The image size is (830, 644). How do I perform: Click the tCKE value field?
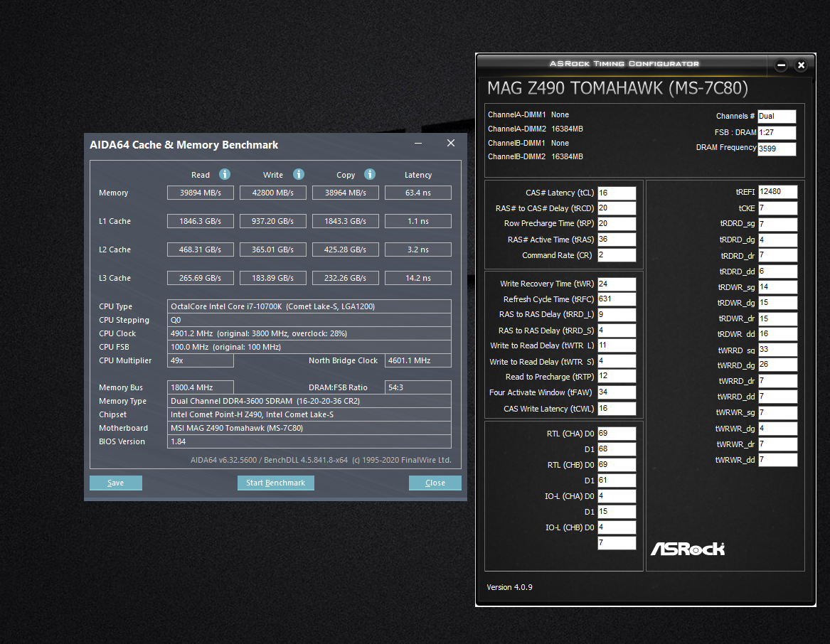777,208
